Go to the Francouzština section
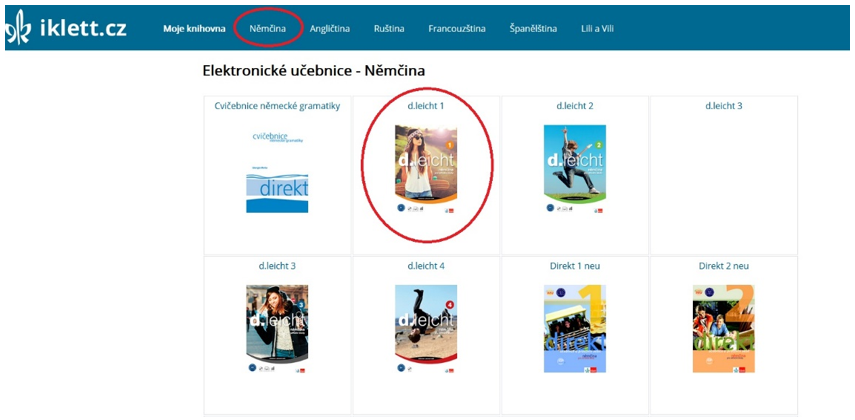Image resolution: width=855 pixels, height=420 pixels. tap(457, 28)
